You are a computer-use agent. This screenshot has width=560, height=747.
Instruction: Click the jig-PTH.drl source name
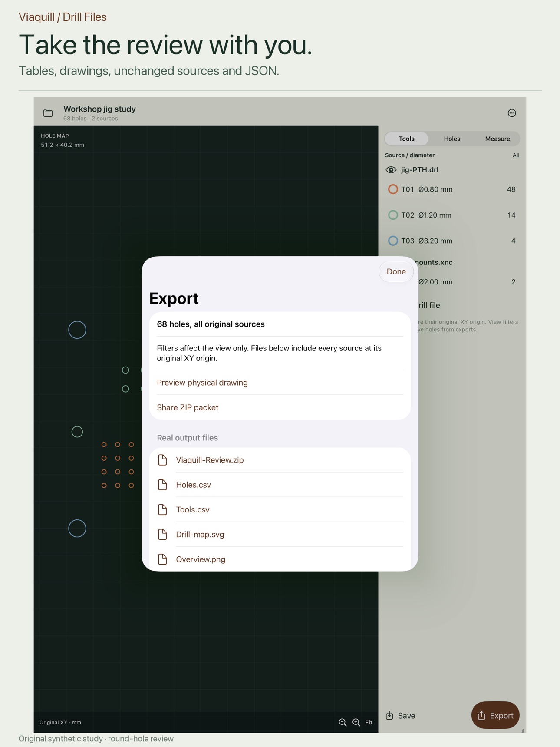tap(419, 170)
